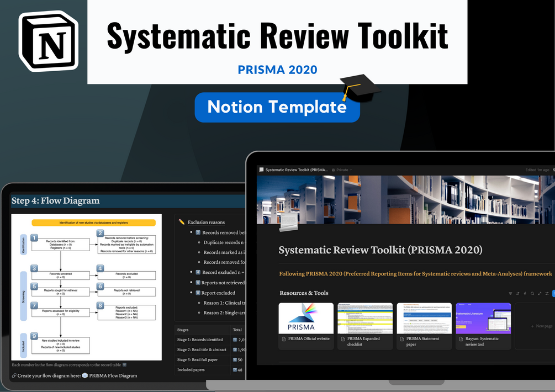Open the sort icon in Resources & Tools
This screenshot has width=555, height=392.
click(518, 293)
